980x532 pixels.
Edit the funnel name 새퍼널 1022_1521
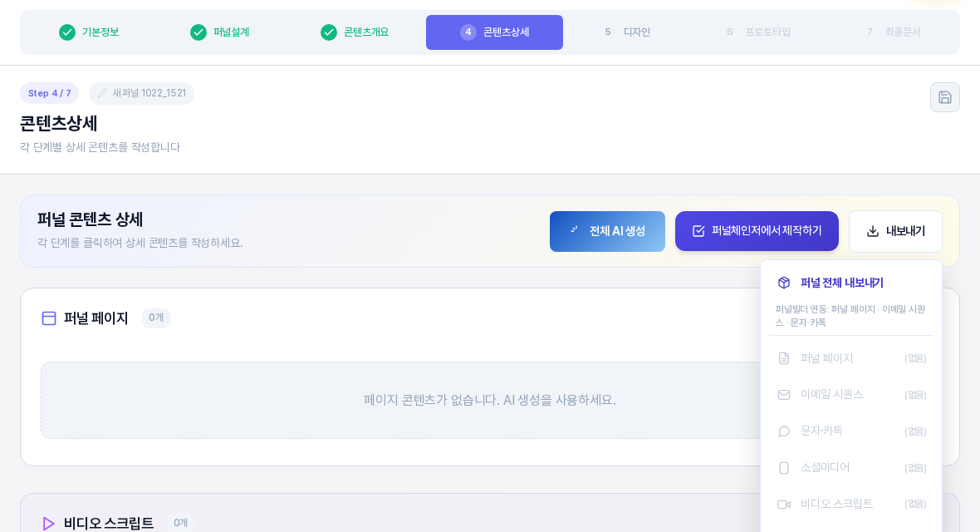(141, 93)
